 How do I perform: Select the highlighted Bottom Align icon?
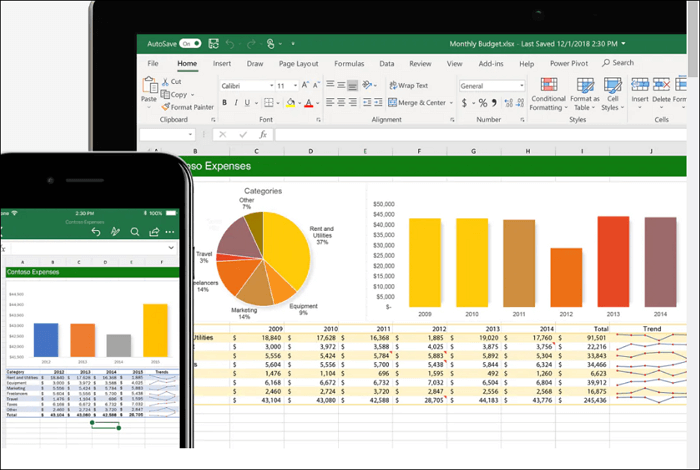coord(352,84)
